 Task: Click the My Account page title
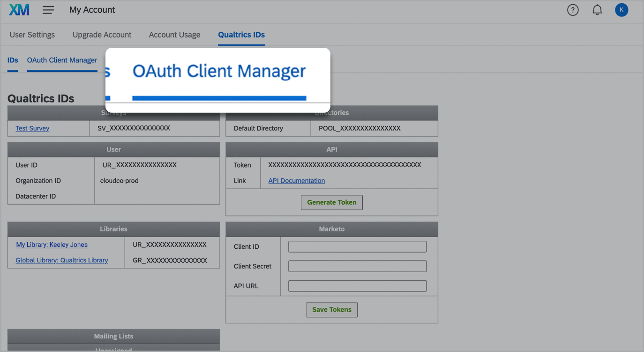tap(92, 10)
